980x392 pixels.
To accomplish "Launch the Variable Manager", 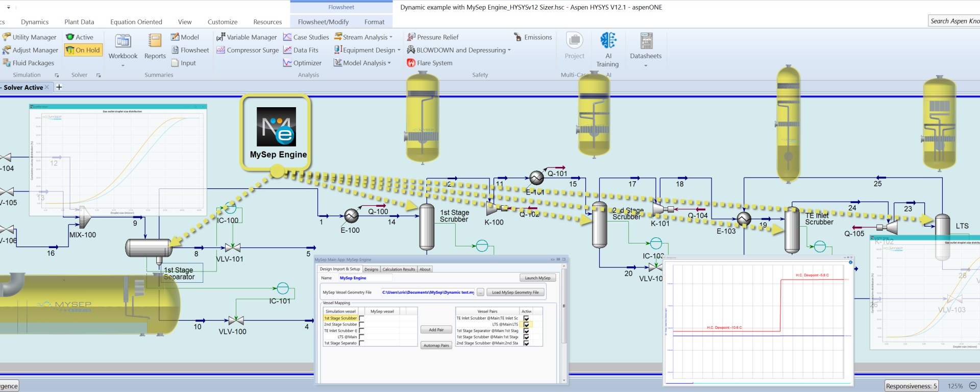I will click(x=247, y=37).
